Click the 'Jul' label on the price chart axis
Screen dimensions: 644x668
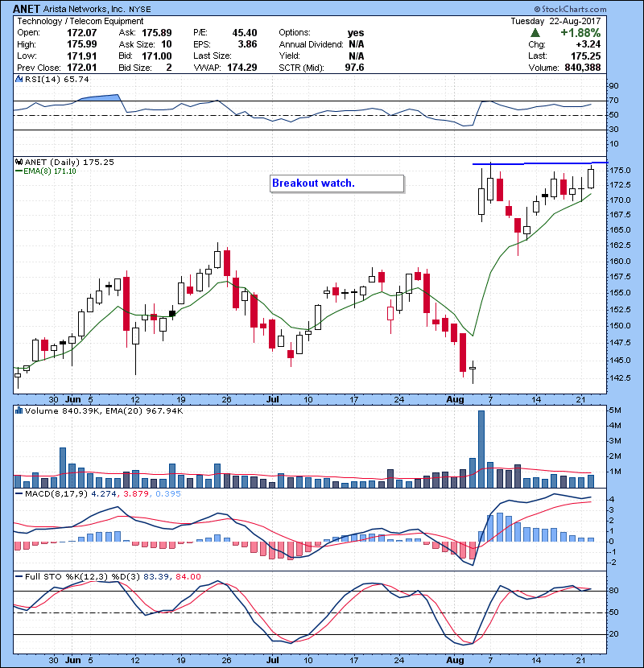(x=272, y=400)
